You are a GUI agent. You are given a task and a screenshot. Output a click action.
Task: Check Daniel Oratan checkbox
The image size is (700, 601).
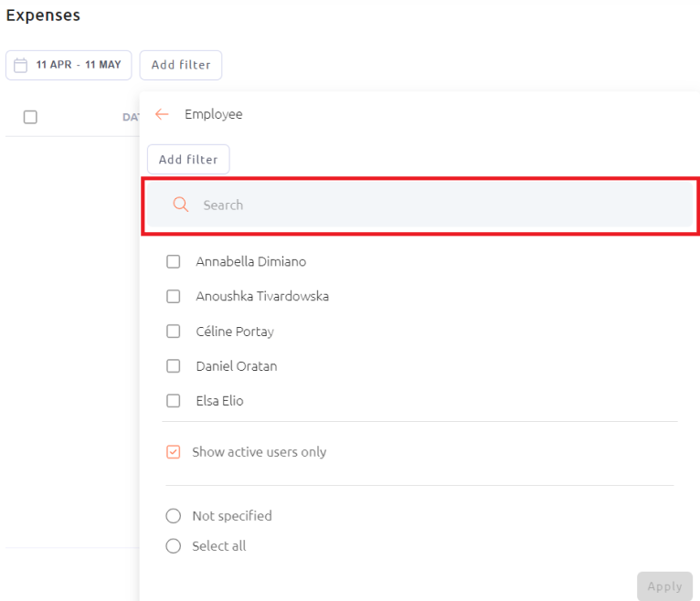174,366
